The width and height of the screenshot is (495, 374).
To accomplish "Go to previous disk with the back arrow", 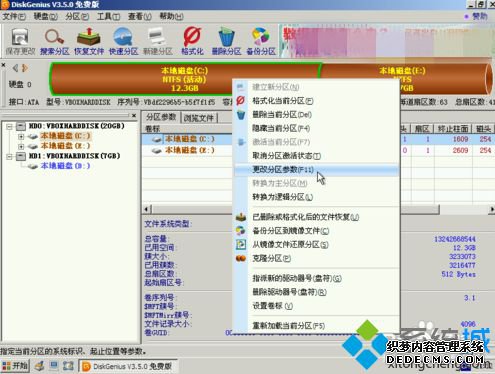I will coord(15,68).
